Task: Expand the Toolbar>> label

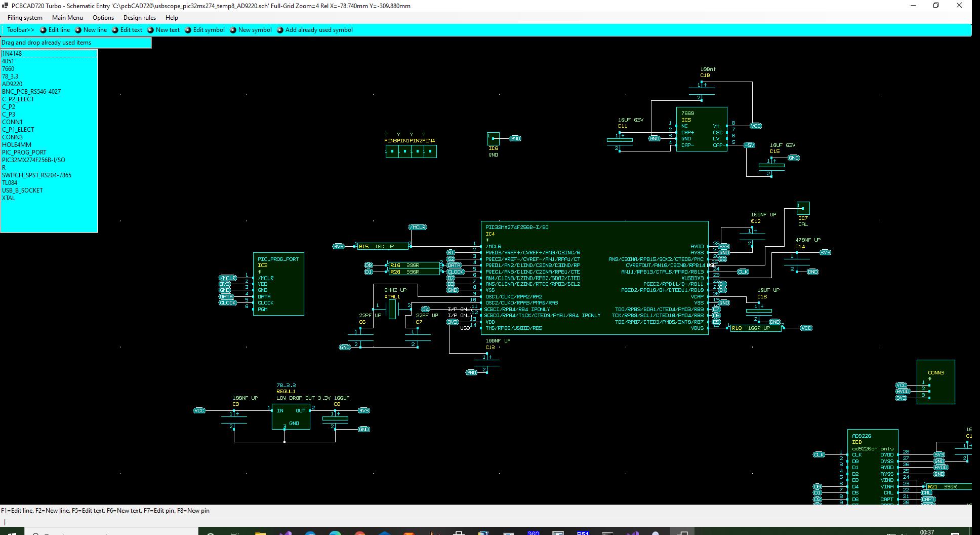Action: [x=20, y=30]
